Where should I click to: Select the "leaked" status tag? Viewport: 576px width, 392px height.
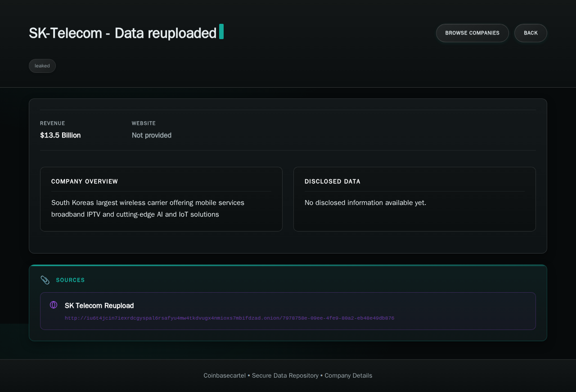click(x=42, y=66)
